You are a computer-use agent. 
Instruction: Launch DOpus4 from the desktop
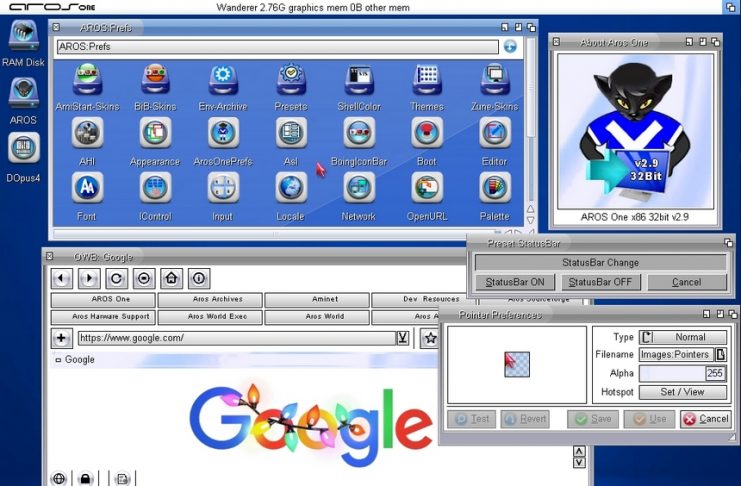[x=22, y=150]
